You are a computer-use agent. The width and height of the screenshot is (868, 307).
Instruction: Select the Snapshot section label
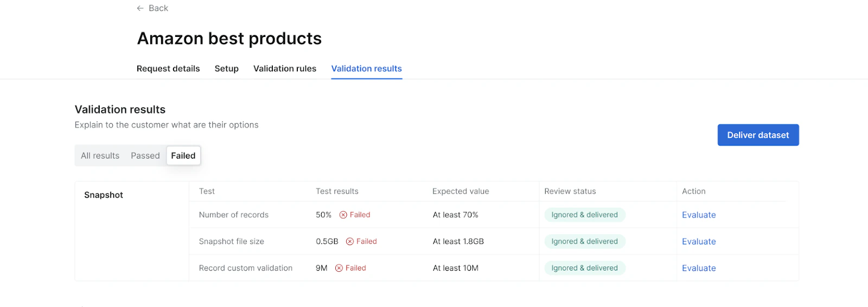(x=104, y=195)
